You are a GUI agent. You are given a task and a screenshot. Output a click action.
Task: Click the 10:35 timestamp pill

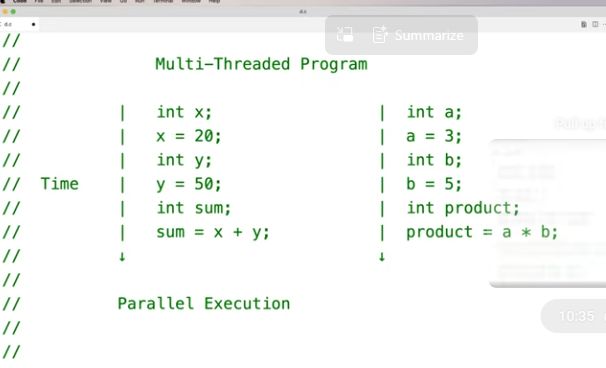point(574,316)
